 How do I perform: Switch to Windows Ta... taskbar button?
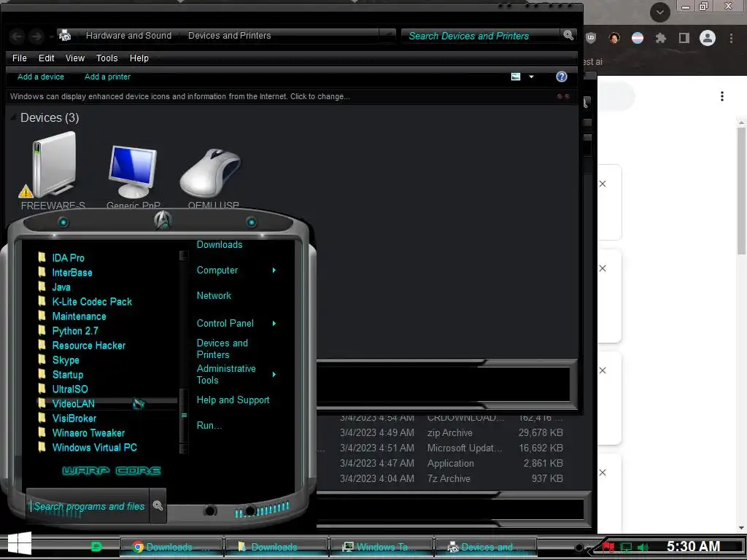tap(381, 547)
